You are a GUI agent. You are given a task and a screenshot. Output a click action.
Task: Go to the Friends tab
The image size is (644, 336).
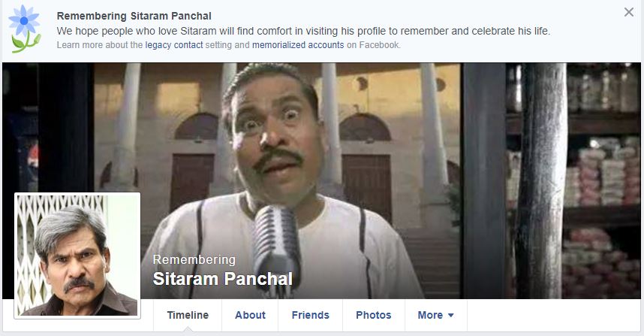click(311, 315)
